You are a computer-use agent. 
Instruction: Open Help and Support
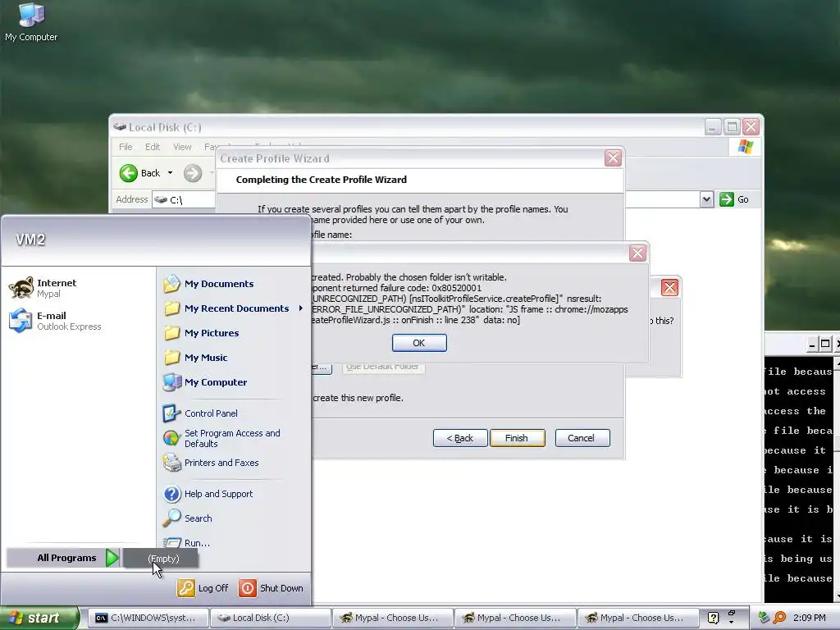[208, 493]
